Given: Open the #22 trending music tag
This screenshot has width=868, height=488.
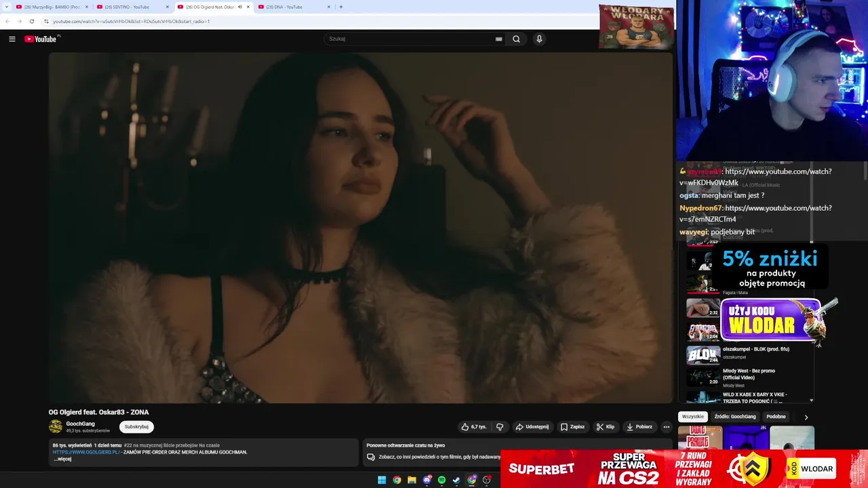Looking at the screenshot, I should click(172, 445).
